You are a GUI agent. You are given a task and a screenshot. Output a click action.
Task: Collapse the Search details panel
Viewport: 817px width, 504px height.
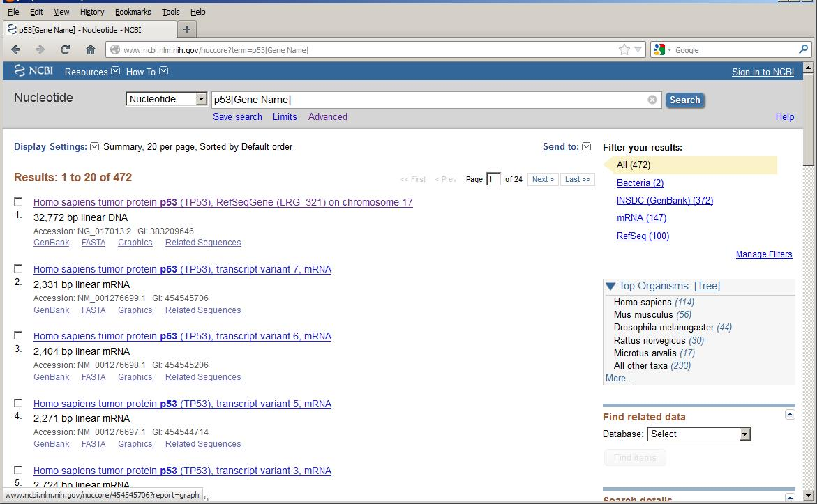coord(790,498)
